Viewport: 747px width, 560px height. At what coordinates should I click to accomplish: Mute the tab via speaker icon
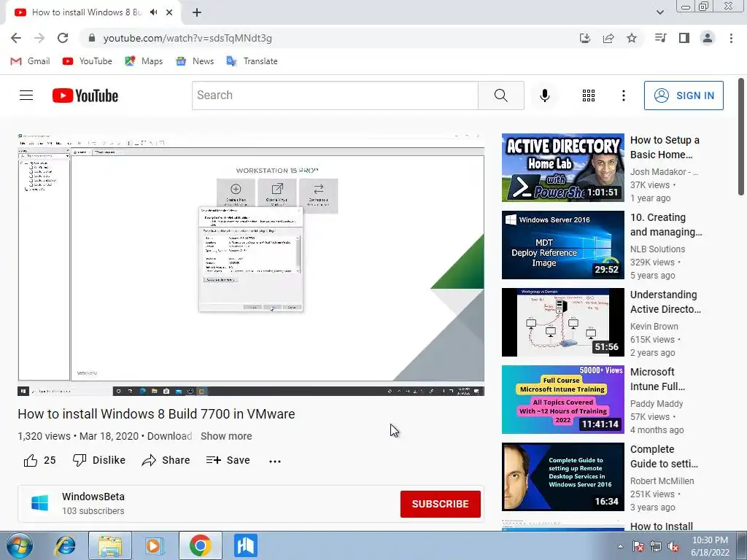click(x=153, y=12)
